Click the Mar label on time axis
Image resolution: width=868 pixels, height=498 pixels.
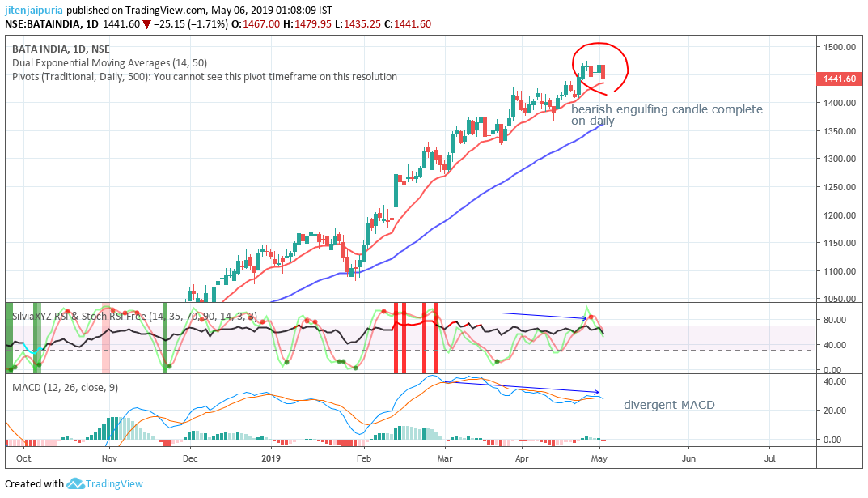click(445, 458)
